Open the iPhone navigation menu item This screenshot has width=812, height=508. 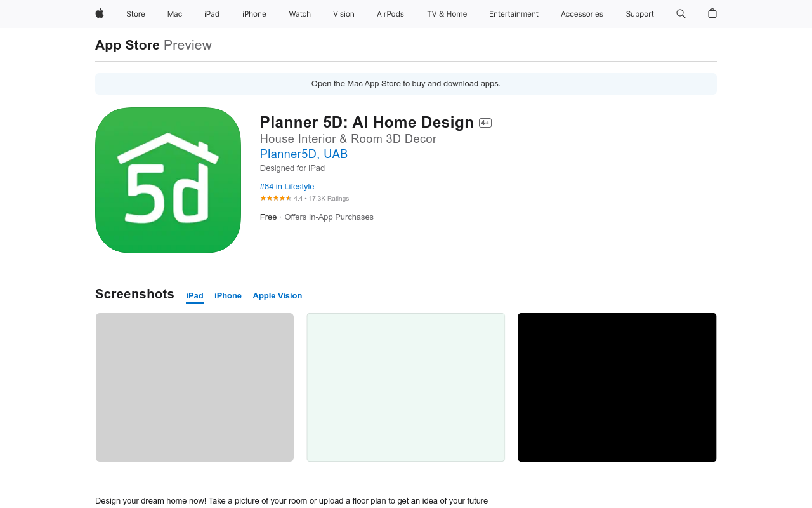(254, 14)
